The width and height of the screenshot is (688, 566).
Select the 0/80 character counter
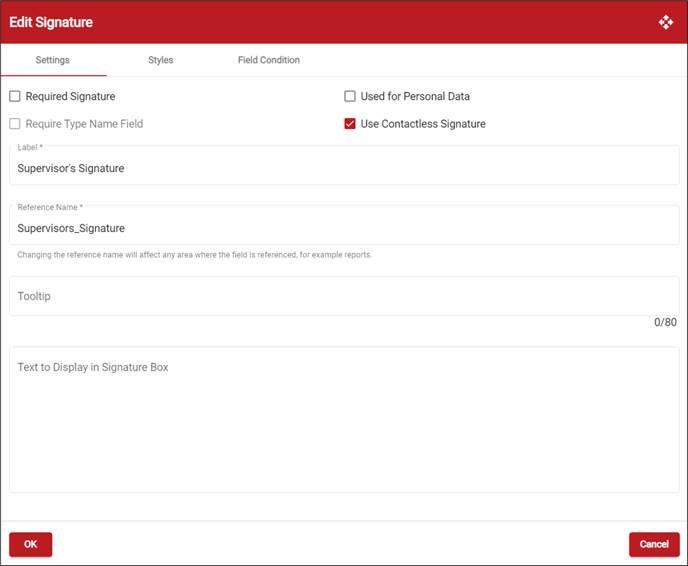[x=665, y=322]
